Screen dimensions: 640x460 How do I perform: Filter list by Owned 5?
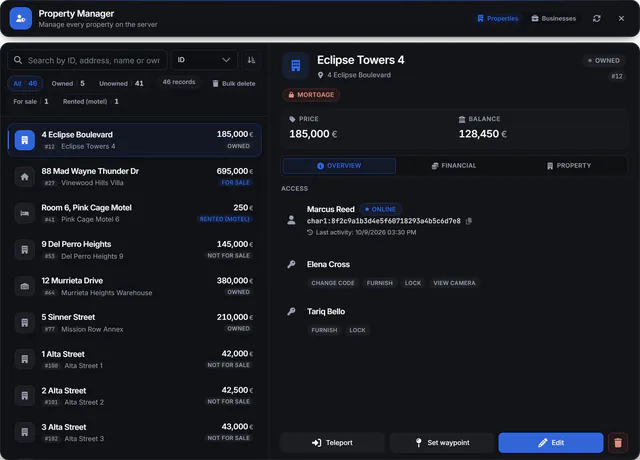point(68,84)
